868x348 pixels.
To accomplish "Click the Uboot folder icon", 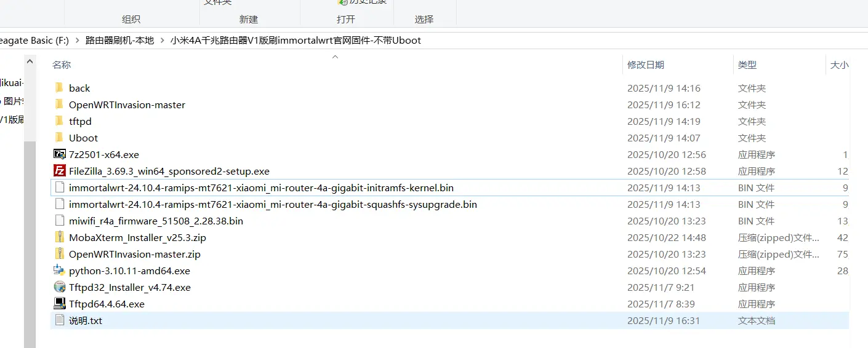I will [x=59, y=138].
